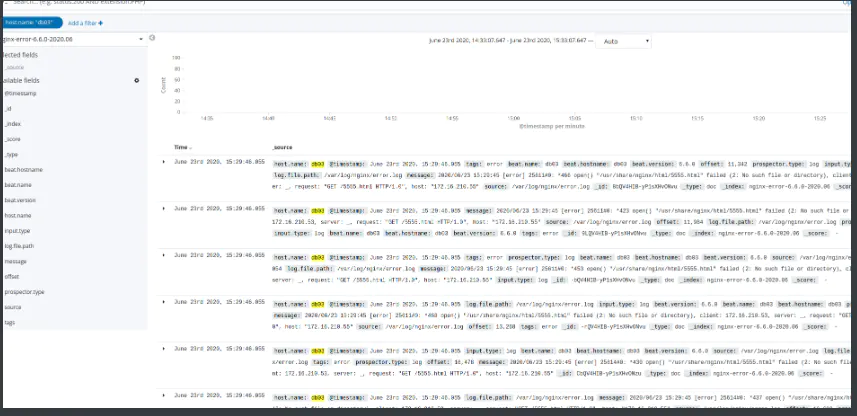The image size is (857, 416).
Task: Expand the log row with offset 16,476
Action: tap(163, 348)
